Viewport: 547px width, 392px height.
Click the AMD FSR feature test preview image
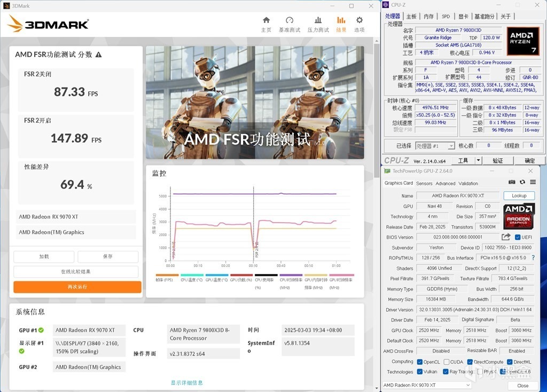(255, 103)
